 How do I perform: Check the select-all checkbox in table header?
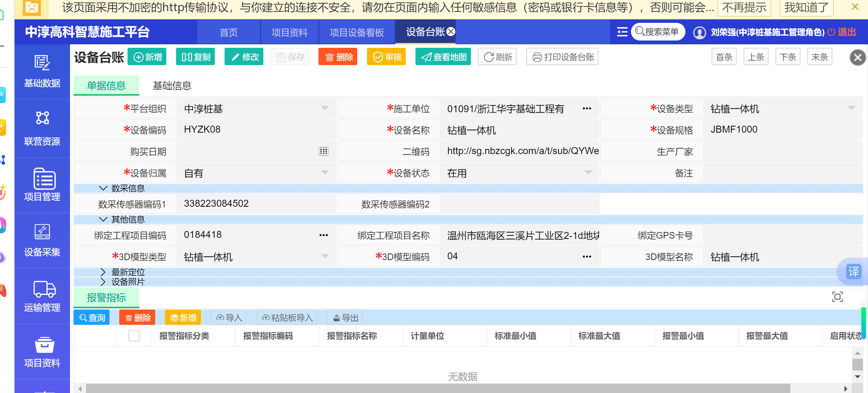[134, 336]
